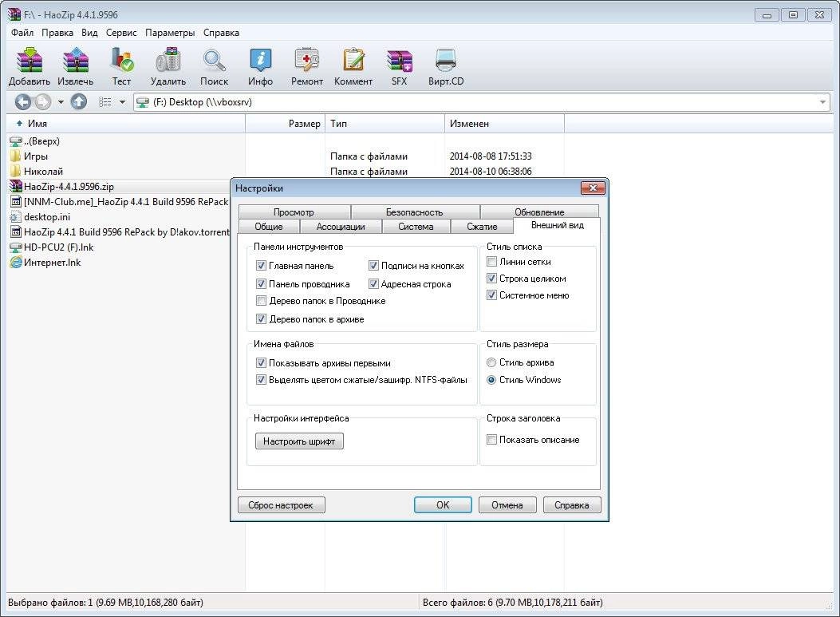The image size is (840, 617).
Task: Create an SFX archive icon
Action: coord(400,60)
